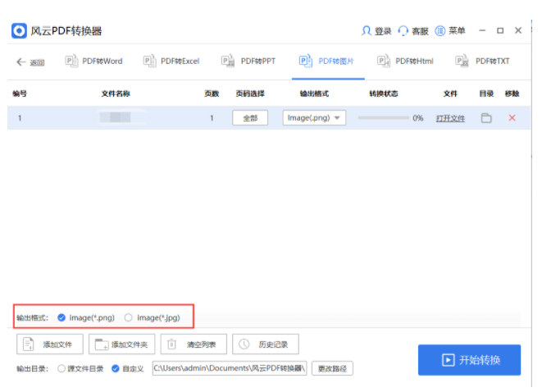
Task: Click the login user icon
Action: pyautogui.click(x=367, y=31)
